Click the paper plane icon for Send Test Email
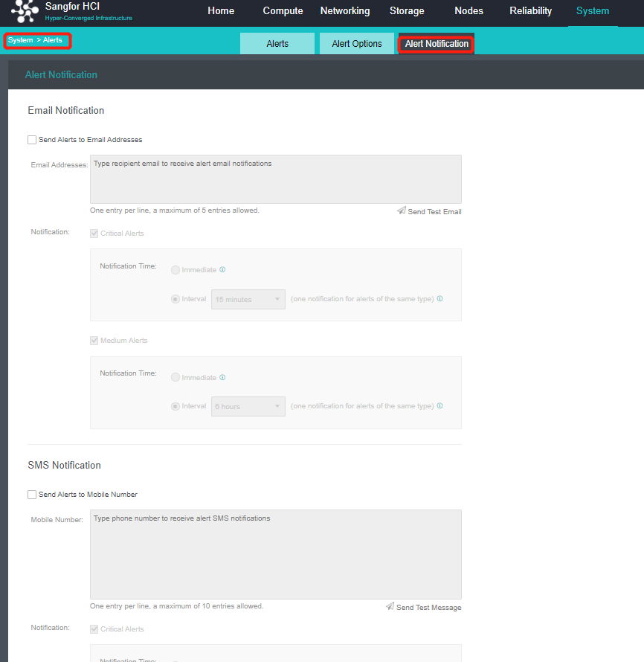The height and width of the screenshot is (662, 644). [x=402, y=211]
